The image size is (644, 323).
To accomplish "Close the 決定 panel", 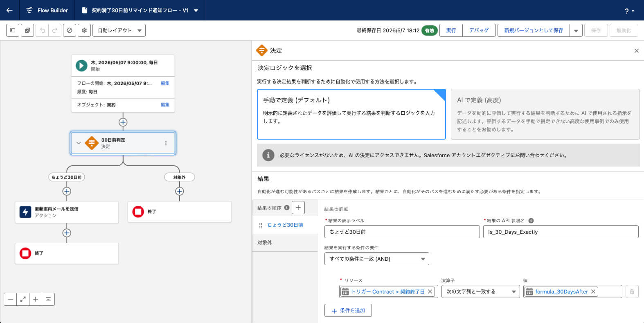I will (x=636, y=51).
